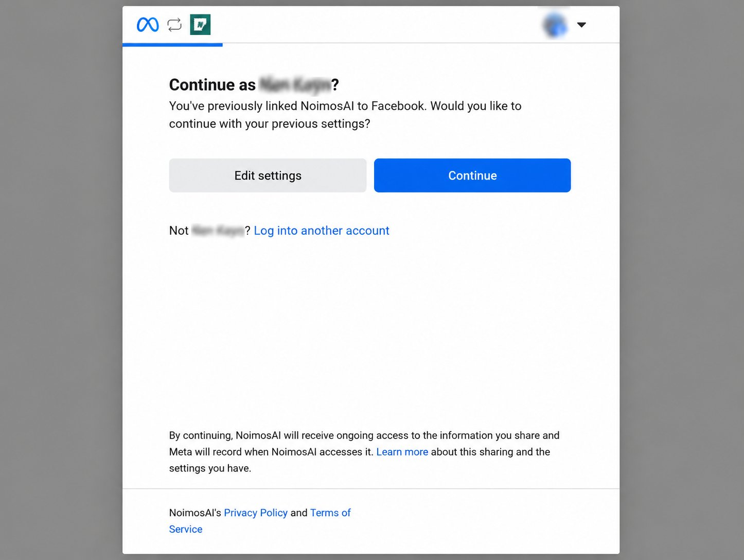Screen dimensions: 744x560
Task: Click the sync arrows icon
Action: (x=174, y=25)
